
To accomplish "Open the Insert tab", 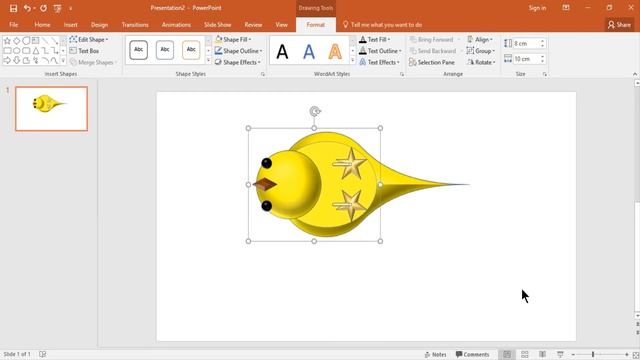I will pos(71,25).
